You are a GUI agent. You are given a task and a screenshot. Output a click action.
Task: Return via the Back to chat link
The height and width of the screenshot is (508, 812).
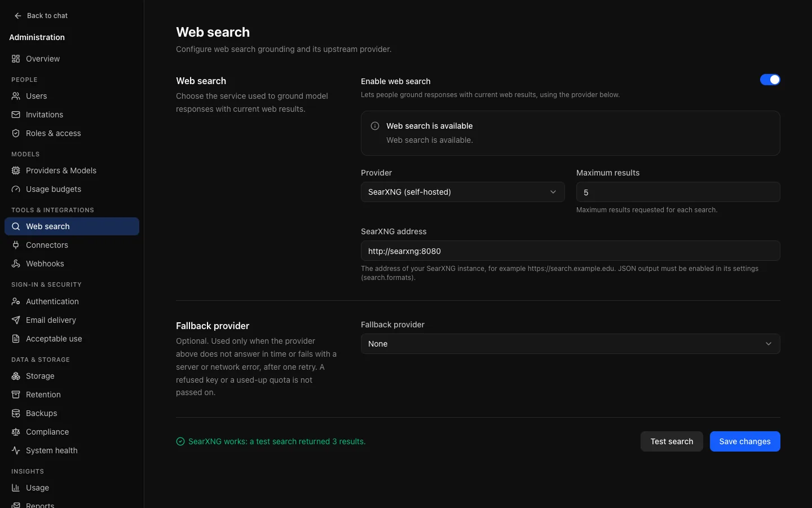click(41, 16)
